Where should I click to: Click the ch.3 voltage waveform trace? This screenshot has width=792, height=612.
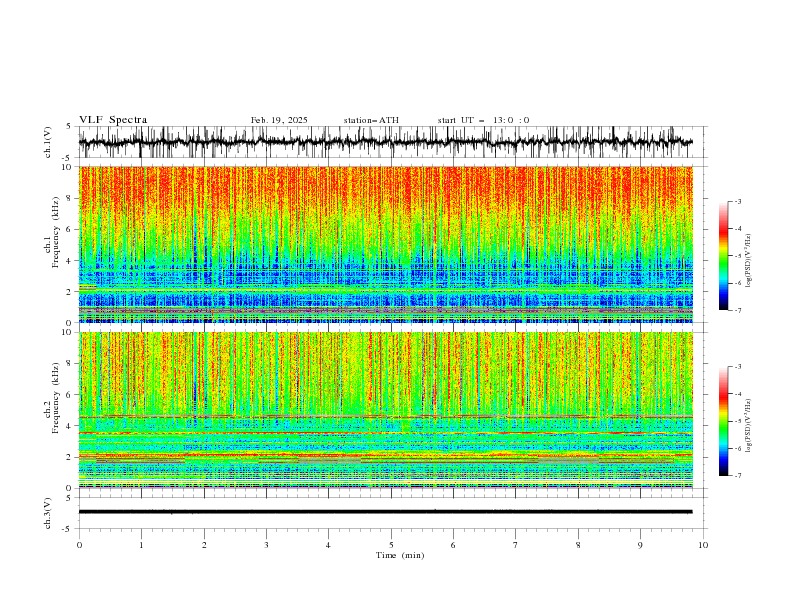pos(385,512)
